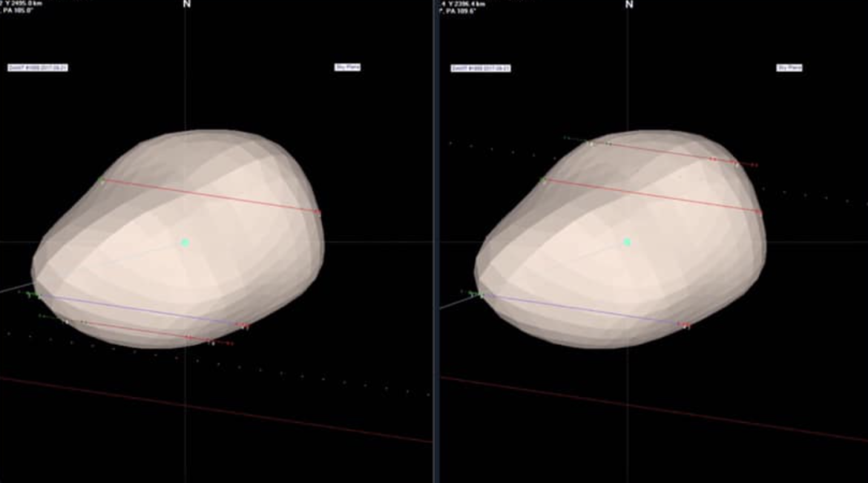Select the white date label box in right panel
The width and height of the screenshot is (868, 483).
click(481, 68)
